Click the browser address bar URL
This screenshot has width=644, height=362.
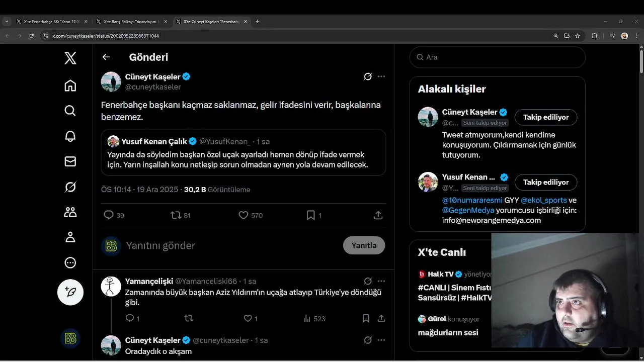106,36
